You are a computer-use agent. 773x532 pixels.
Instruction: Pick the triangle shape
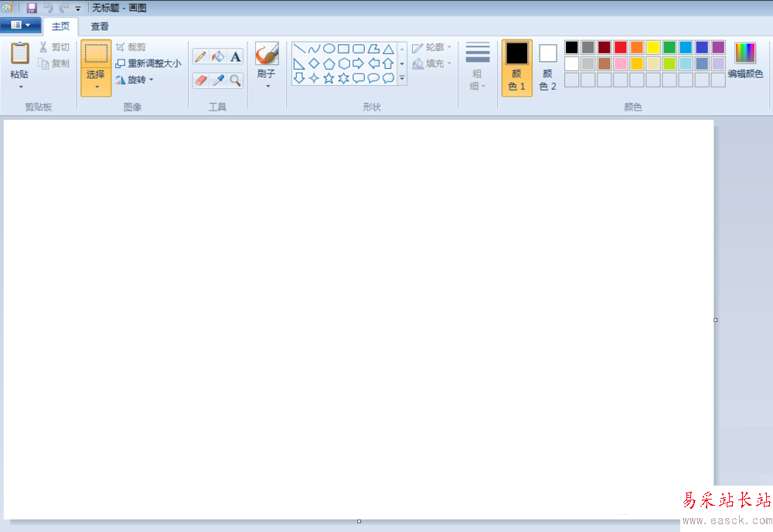(389, 49)
